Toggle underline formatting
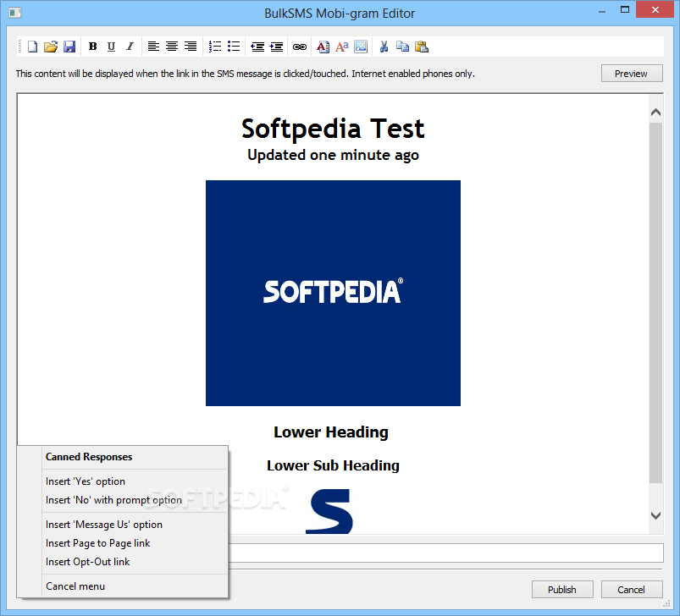The height and width of the screenshot is (616, 680). (x=112, y=47)
